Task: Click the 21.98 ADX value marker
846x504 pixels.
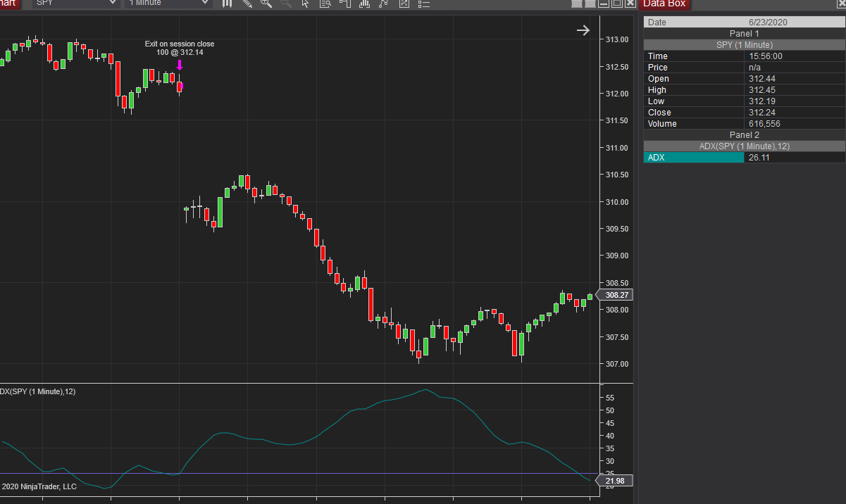Action: 616,481
